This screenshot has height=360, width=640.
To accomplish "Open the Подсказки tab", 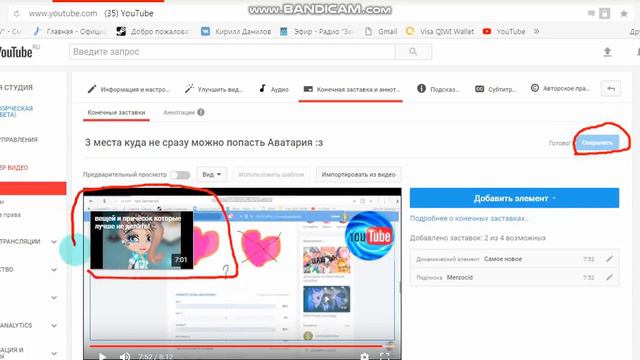I will point(438,89).
